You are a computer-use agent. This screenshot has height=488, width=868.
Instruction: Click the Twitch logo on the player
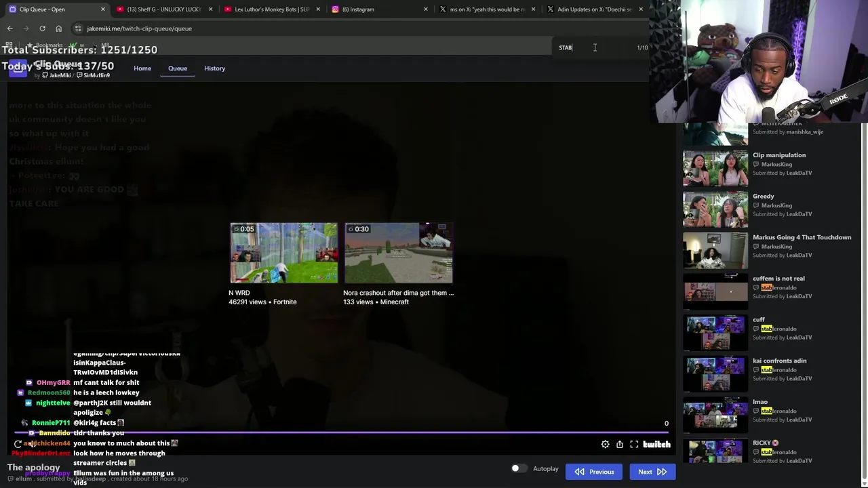pyautogui.click(x=656, y=445)
